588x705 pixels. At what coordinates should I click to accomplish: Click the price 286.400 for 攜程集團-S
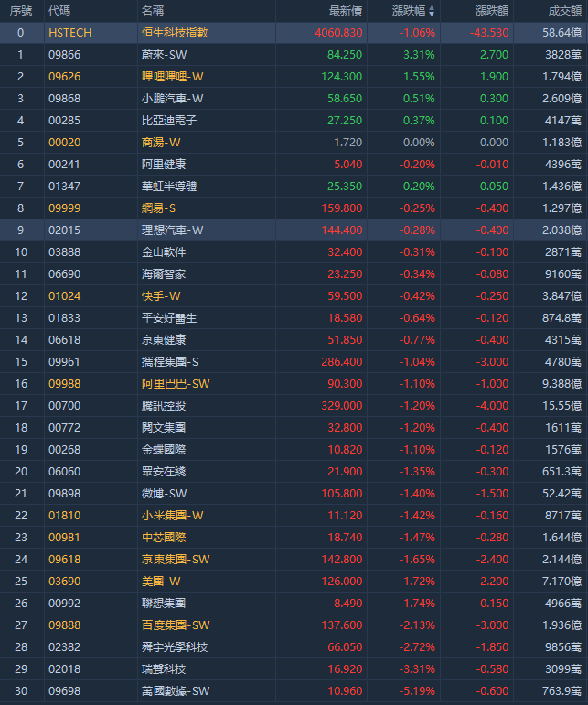342,362
